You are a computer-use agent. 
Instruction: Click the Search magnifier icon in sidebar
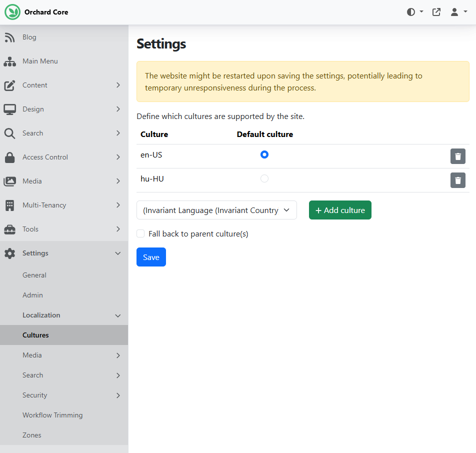9,133
